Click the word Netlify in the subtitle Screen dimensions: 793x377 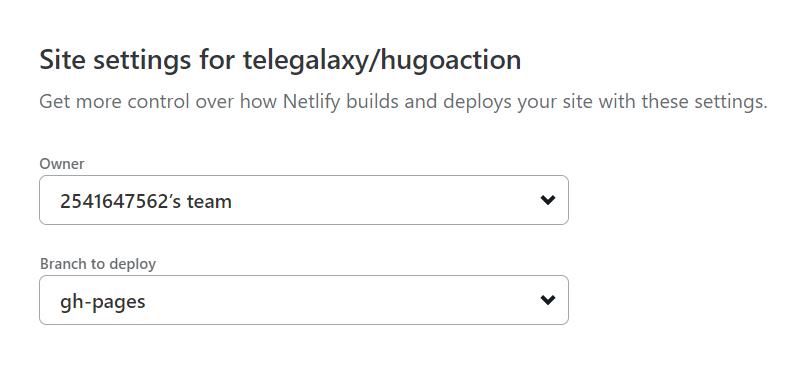(312, 101)
